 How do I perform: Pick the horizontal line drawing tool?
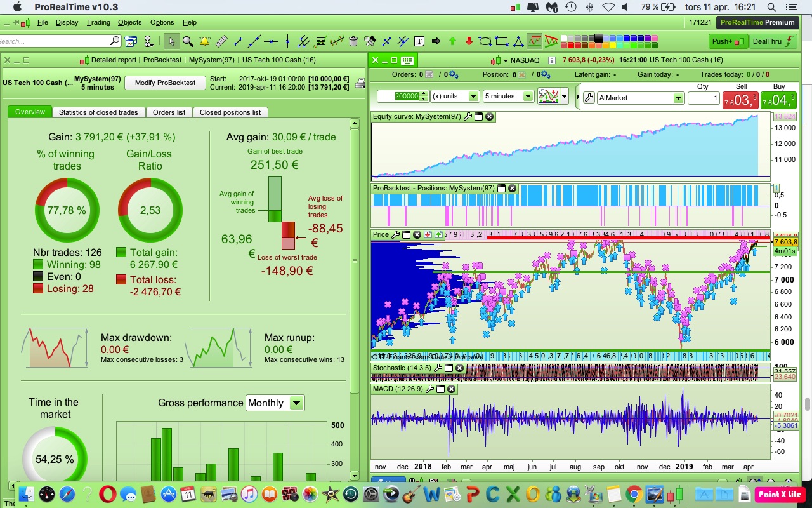click(x=271, y=41)
